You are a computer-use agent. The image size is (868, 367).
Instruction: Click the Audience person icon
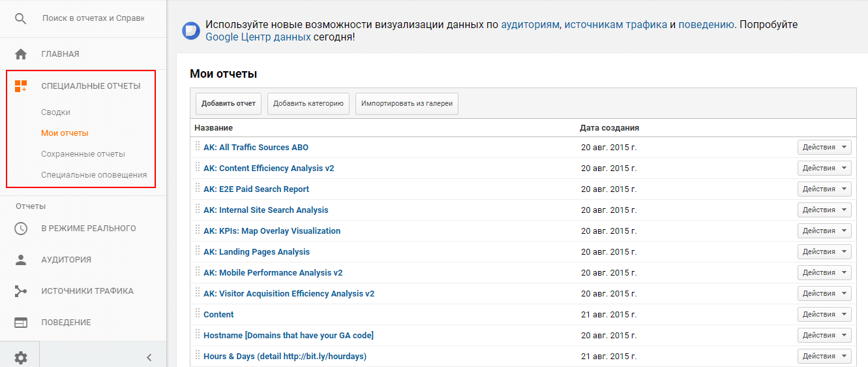pyautogui.click(x=21, y=260)
